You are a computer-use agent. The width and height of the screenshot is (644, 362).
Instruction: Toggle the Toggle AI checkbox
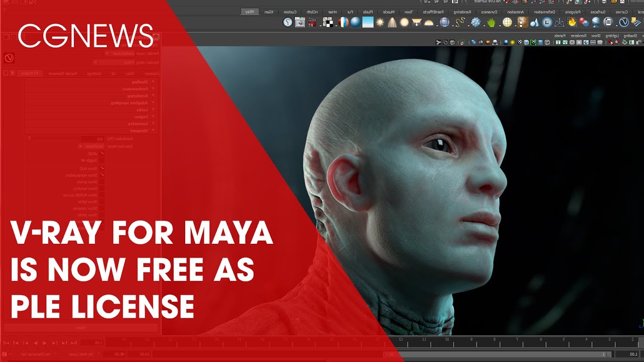point(102,160)
